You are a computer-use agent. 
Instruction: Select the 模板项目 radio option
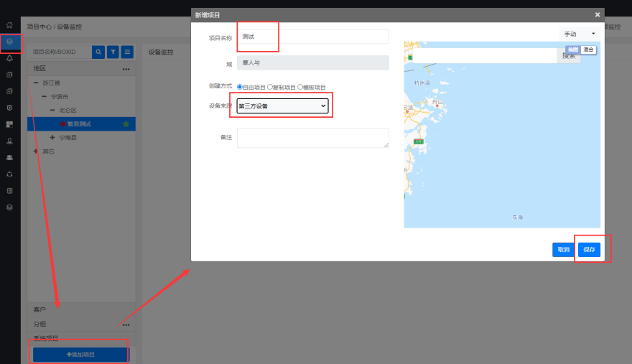click(x=300, y=87)
